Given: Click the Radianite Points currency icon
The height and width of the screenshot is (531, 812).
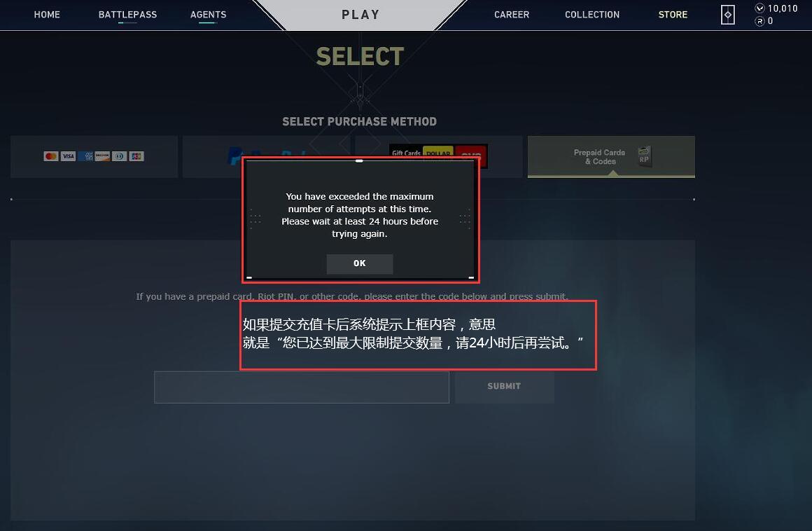Looking at the screenshot, I should [x=759, y=21].
